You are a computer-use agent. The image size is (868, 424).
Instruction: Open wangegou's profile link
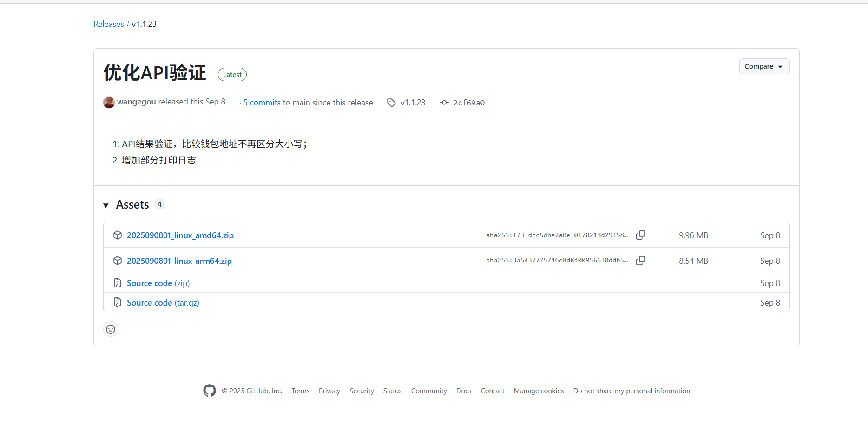click(x=136, y=102)
